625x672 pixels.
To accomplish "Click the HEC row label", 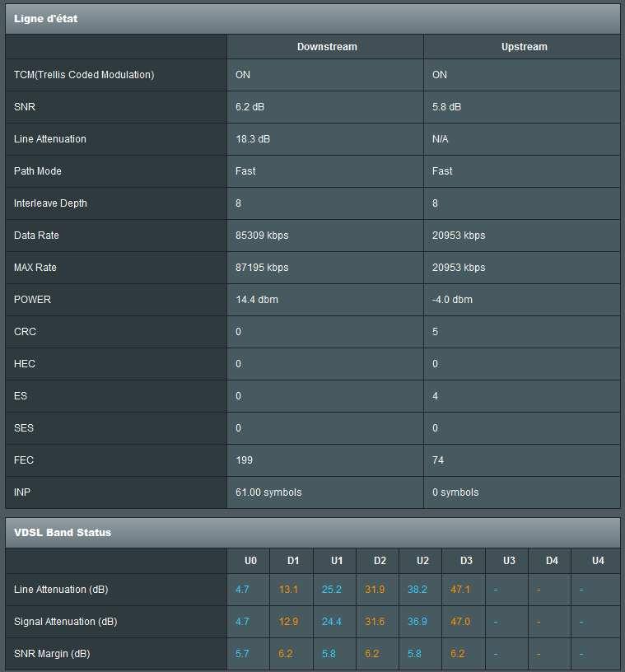I will (x=25, y=364).
